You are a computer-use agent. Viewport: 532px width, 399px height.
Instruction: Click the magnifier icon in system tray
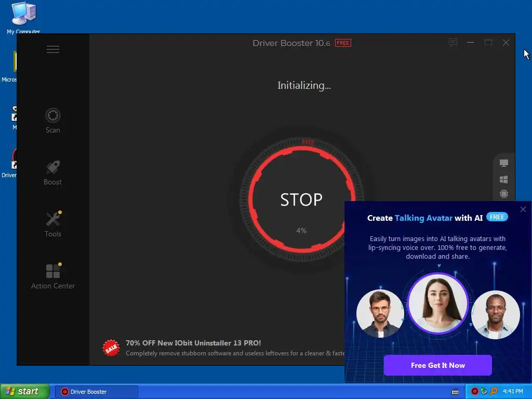[494, 392]
